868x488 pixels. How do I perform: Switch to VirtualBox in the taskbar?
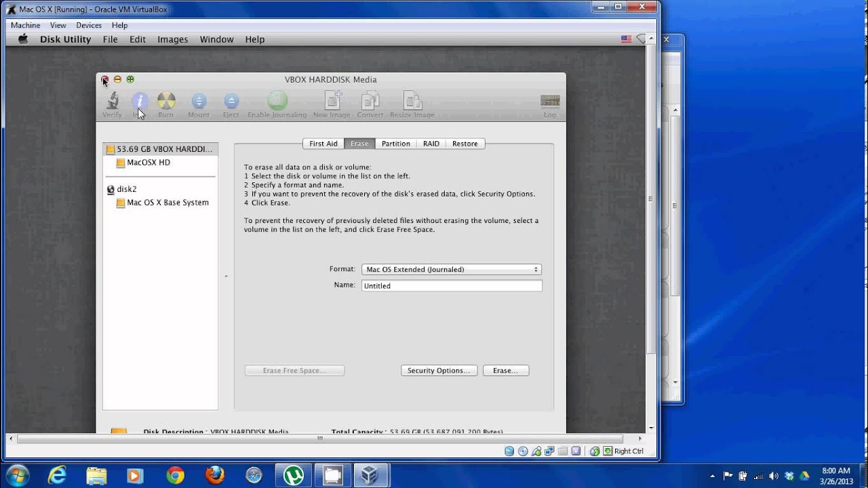pyautogui.click(x=372, y=475)
